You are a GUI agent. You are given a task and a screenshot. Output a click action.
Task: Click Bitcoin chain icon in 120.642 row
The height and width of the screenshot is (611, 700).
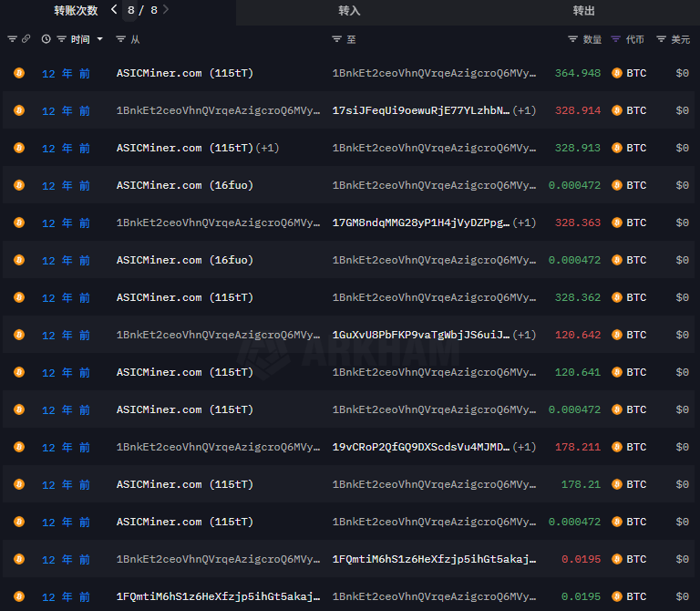[19, 335]
